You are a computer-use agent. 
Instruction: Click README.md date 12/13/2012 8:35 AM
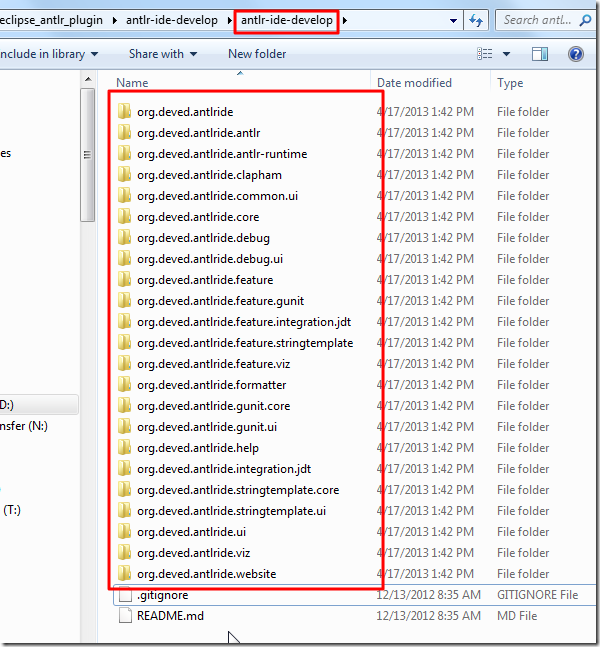pos(429,616)
